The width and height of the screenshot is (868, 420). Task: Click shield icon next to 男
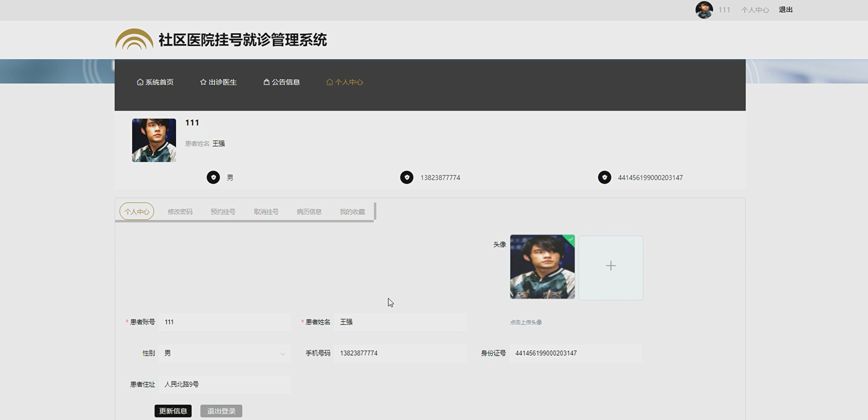click(x=213, y=177)
